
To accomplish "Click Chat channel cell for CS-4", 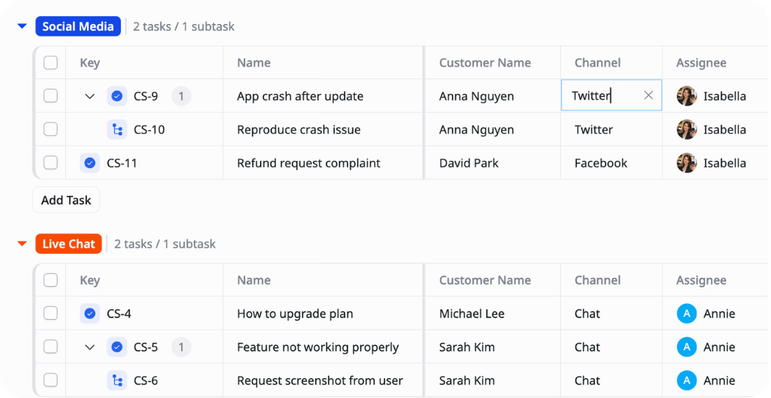I will [x=587, y=313].
